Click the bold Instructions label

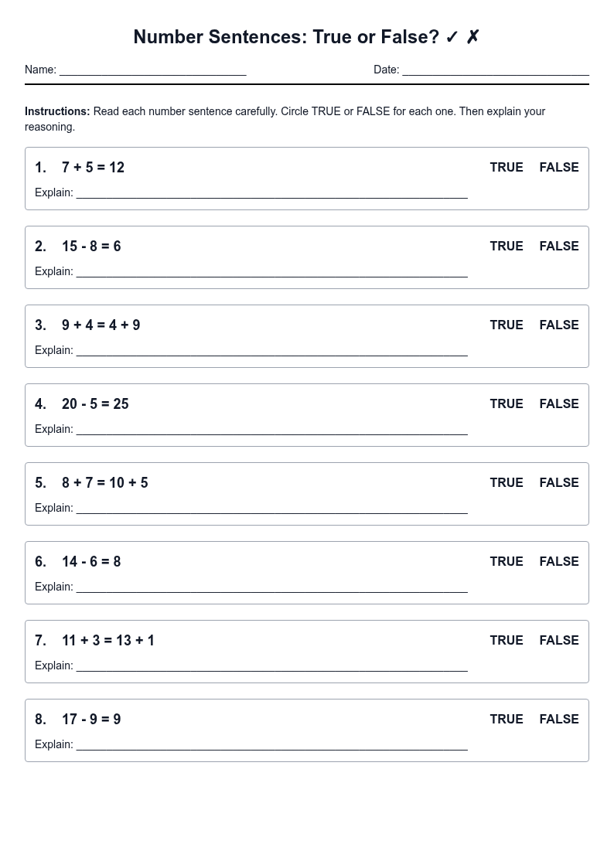57,111
